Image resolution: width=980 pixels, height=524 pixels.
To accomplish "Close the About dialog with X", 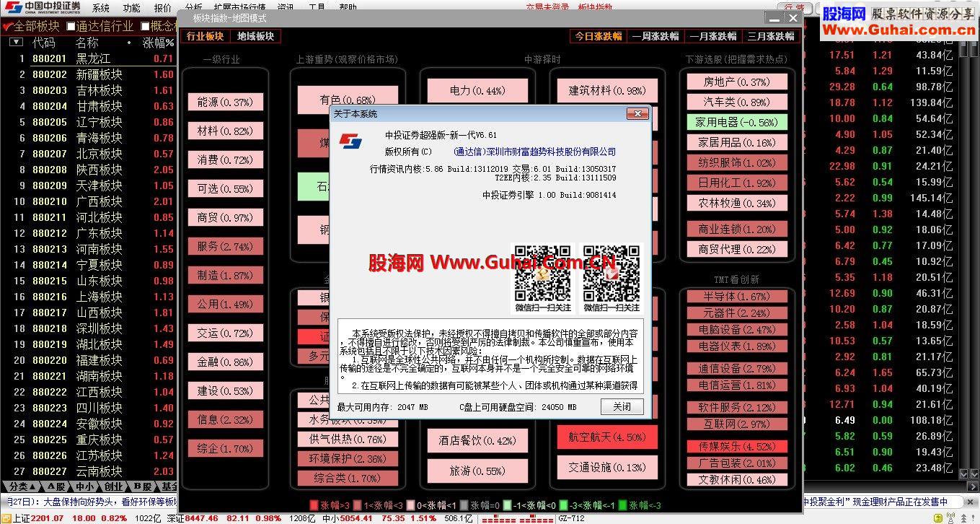I will tap(637, 114).
